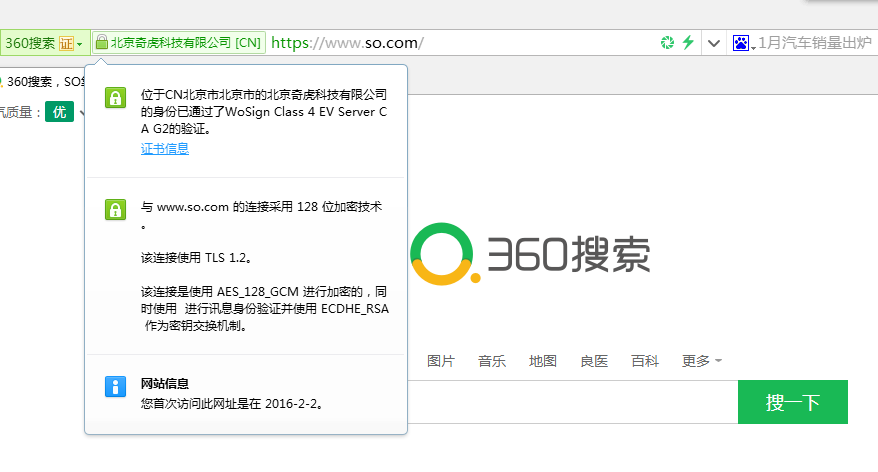Viewport: 878px width, 472px height.
Task: Click the green padlock in the address bar
Action: click(100, 43)
